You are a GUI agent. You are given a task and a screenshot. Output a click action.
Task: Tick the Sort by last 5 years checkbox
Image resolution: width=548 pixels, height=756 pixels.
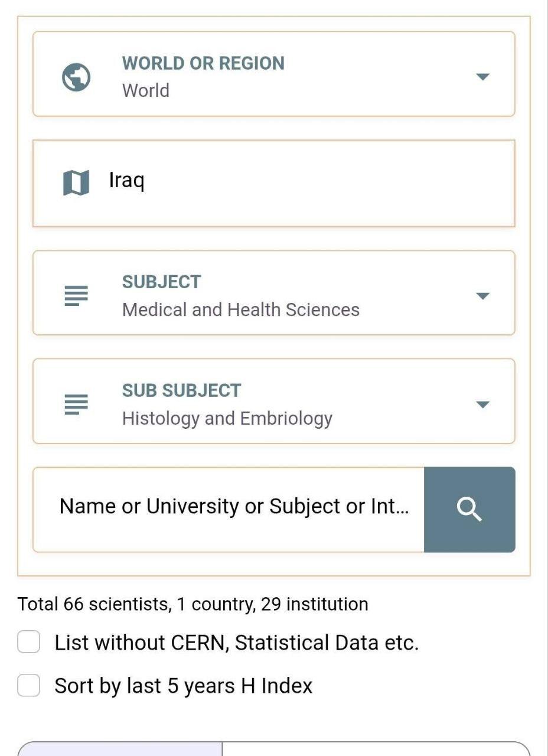28,686
